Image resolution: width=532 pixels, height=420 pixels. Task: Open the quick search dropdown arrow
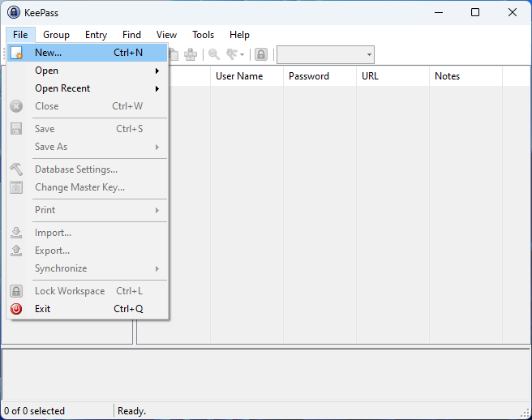[369, 54]
